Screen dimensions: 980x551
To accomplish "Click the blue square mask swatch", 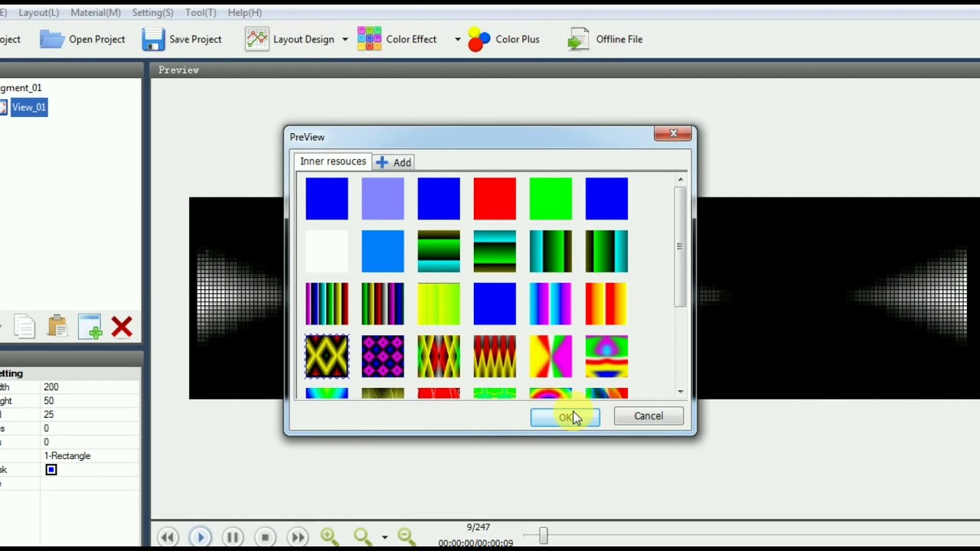I will coord(51,470).
